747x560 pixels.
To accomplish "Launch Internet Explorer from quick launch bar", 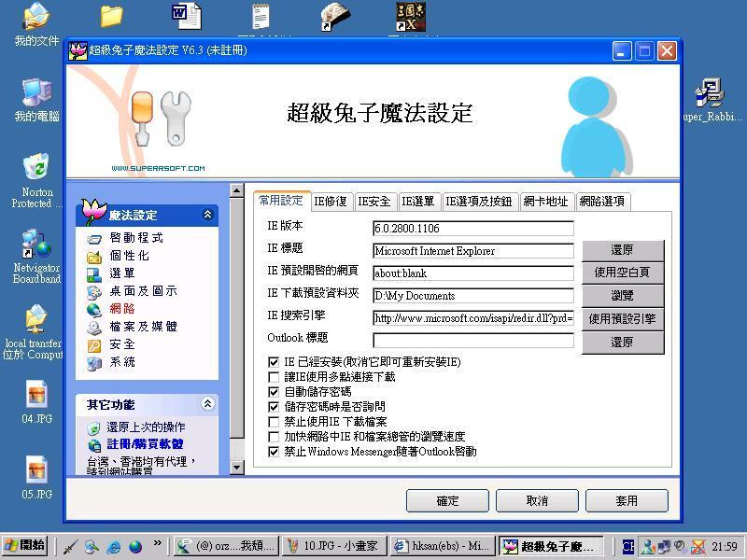I will click(113, 546).
